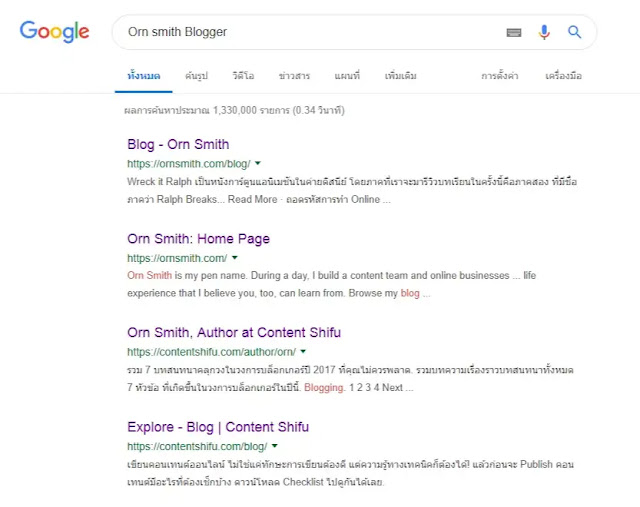640x507 pixels.
Task: Expand arrow next to contentshifu.com/author/orn/ URL
Action: (303, 351)
